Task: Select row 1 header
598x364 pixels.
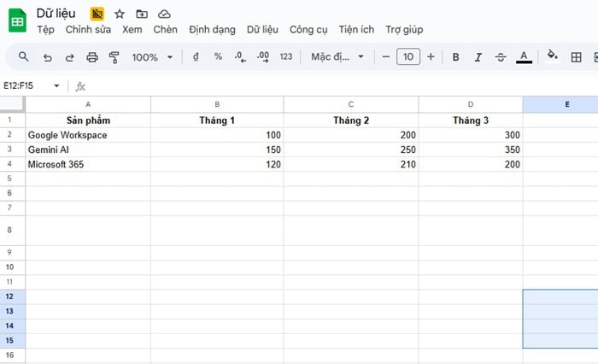Action: [x=12, y=120]
